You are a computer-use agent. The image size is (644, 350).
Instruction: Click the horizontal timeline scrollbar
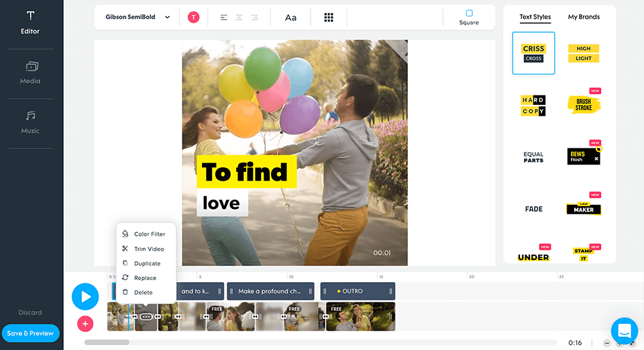pyautogui.click(x=107, y=342)
